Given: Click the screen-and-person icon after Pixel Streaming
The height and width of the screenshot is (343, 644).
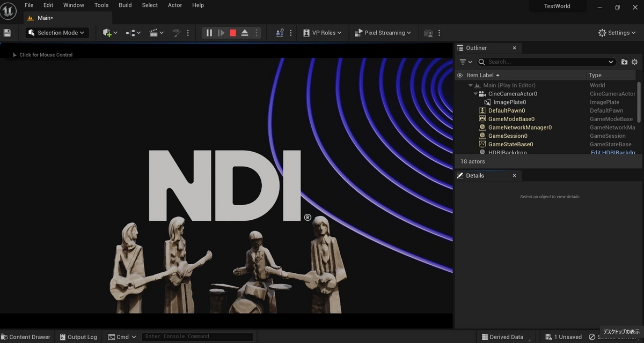Looking at the screenshot, I should point(428,33).
